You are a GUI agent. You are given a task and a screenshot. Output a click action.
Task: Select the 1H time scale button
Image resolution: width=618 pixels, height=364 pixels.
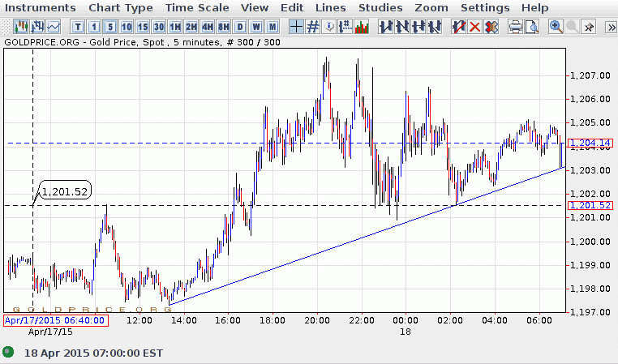(x=175, y=27)
